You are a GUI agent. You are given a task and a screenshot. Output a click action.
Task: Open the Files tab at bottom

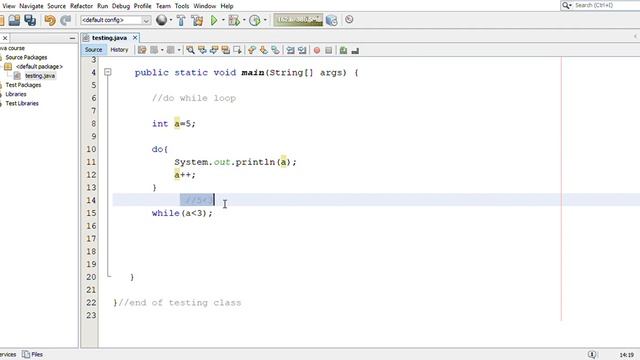tap(33, 354)
